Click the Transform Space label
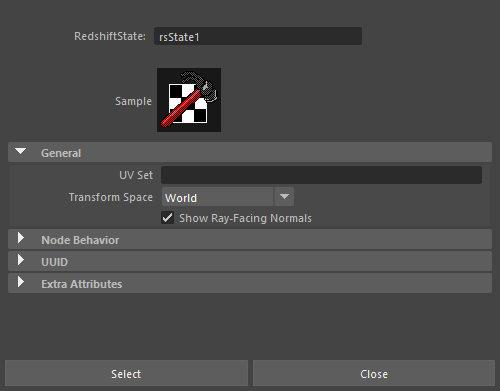Viewport: 500px width, 391px height. 111,197
